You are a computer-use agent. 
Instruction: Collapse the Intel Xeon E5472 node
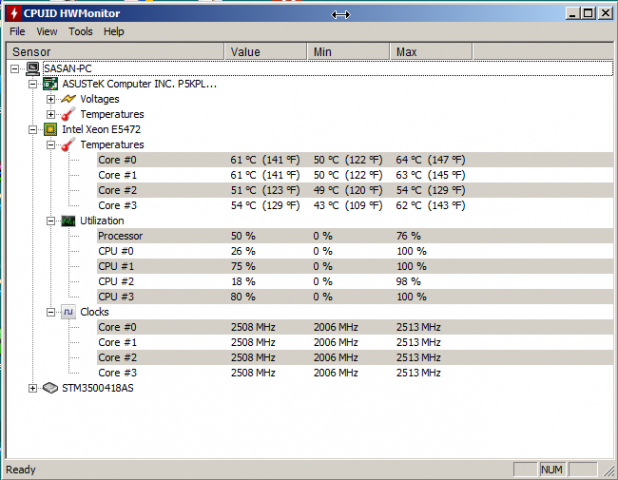[x=34, y=130]
